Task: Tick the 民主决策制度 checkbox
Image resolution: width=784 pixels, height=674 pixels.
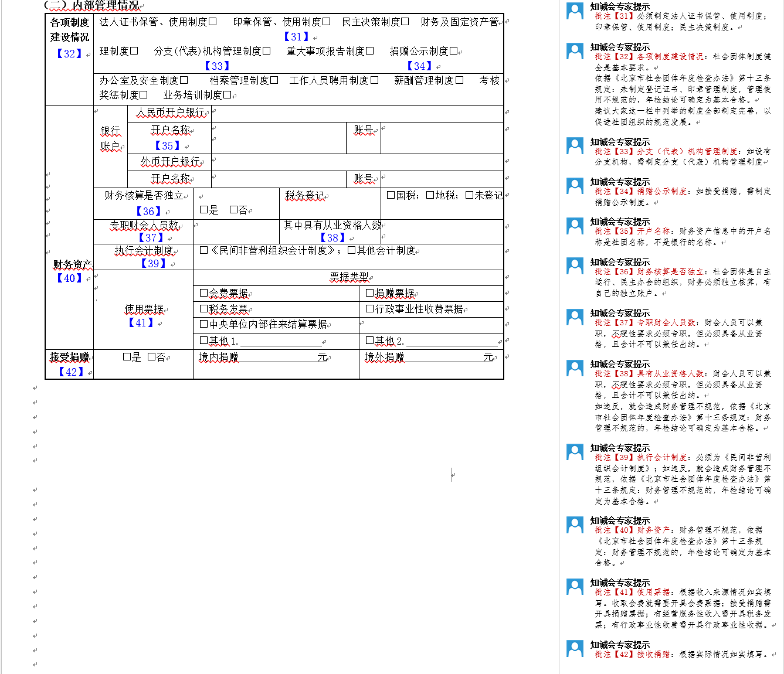Action: [x=405, y=22]
